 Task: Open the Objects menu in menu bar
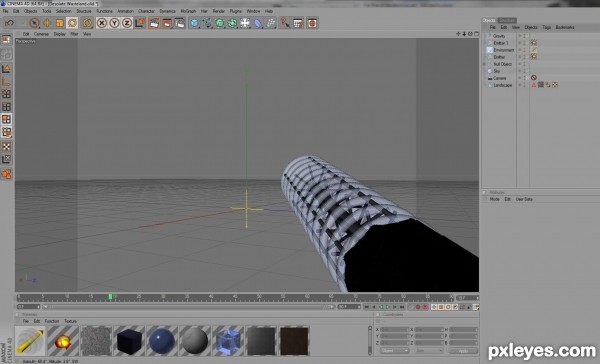31,11
